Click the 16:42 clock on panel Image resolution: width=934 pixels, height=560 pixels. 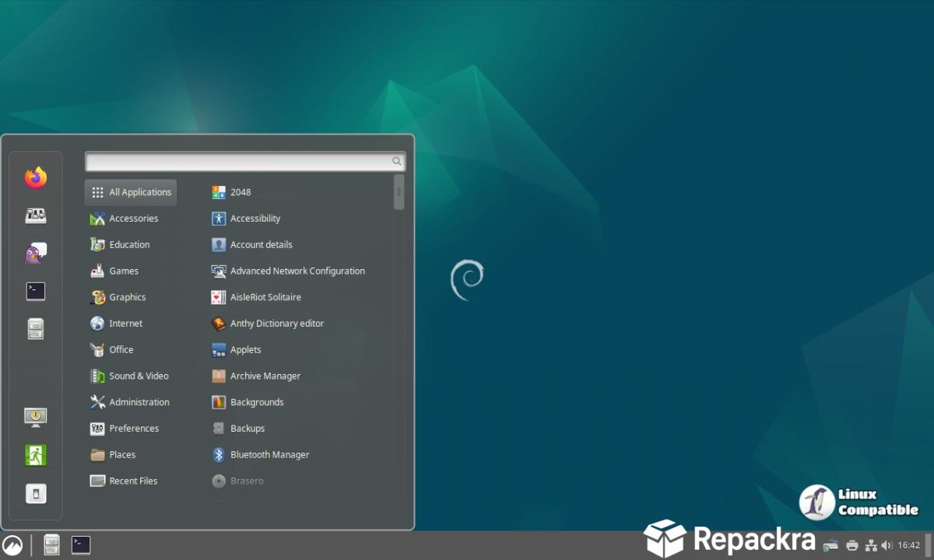[909, 545]
